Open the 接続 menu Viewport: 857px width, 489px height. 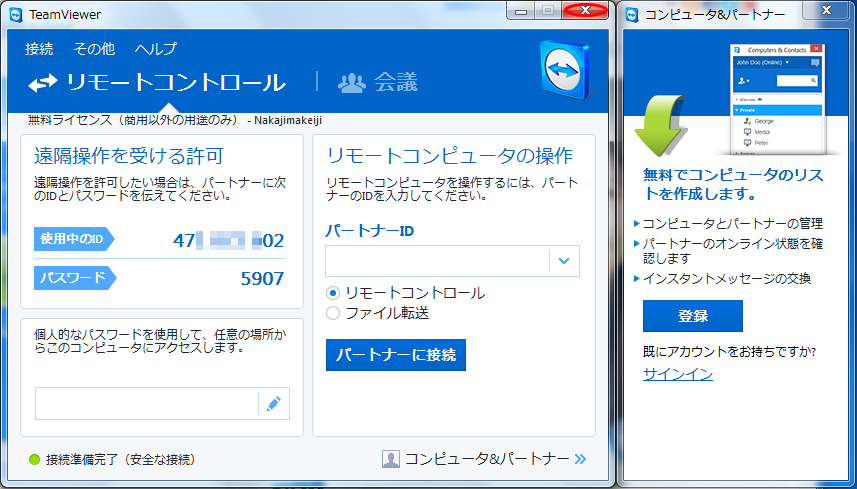click(x=39, y=49)
